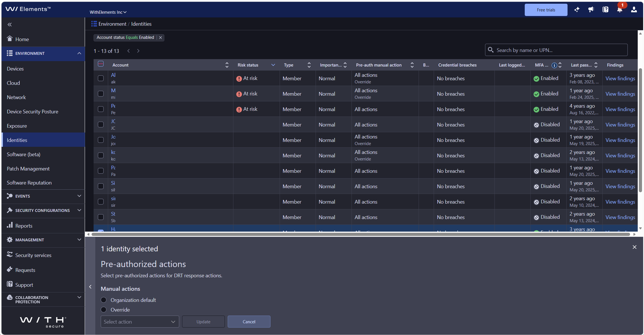Sort by Type column arrows

pyautogui.click(x=309, y=65)
